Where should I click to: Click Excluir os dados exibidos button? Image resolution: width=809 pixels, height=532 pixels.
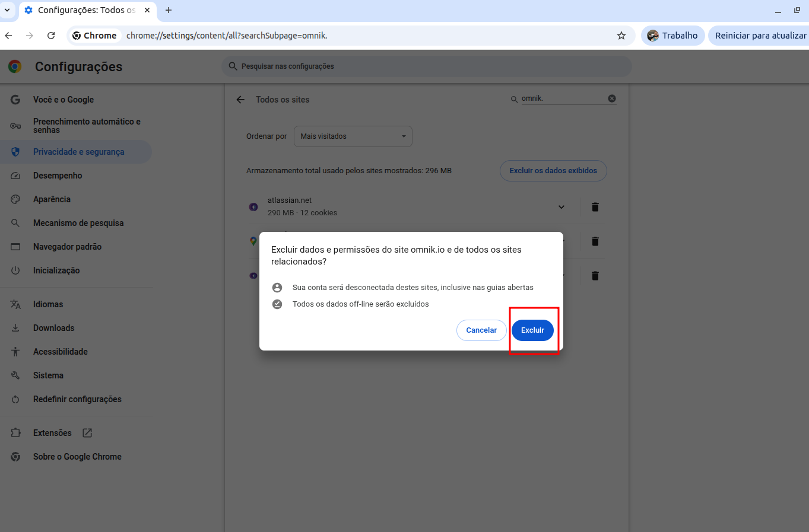553,171
